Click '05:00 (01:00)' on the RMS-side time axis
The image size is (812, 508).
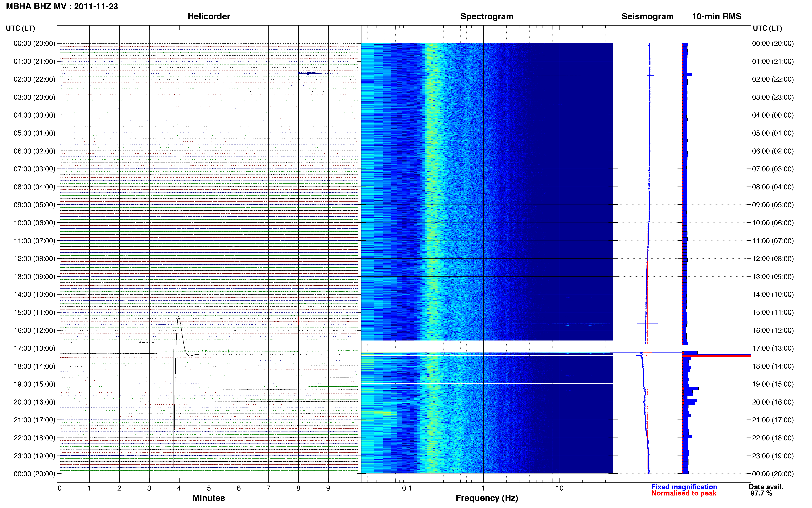click(773, 133)
